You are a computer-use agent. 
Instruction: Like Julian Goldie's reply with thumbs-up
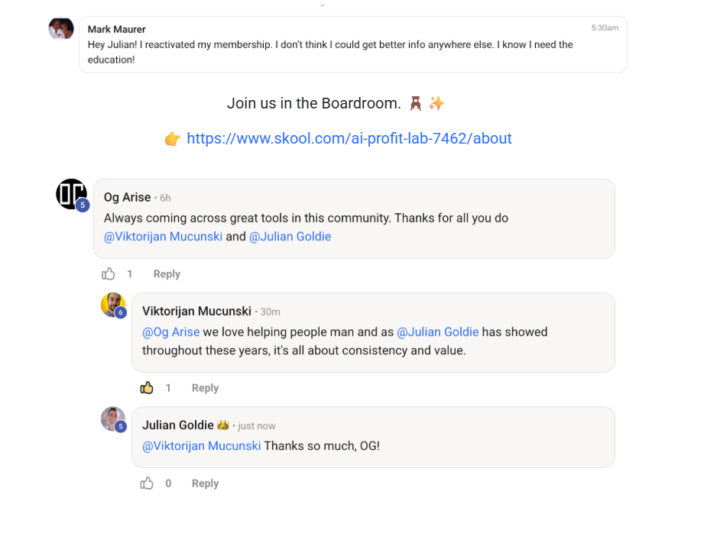pos(147,483)
